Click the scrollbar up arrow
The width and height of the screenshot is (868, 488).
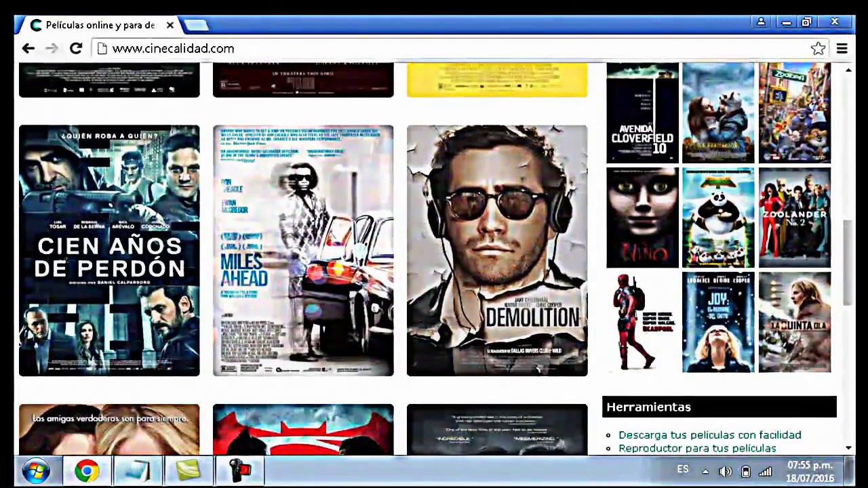click(848, 69)
